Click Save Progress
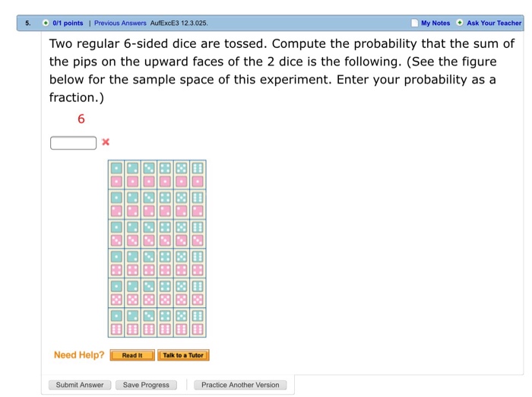 [x=146, y=385]
